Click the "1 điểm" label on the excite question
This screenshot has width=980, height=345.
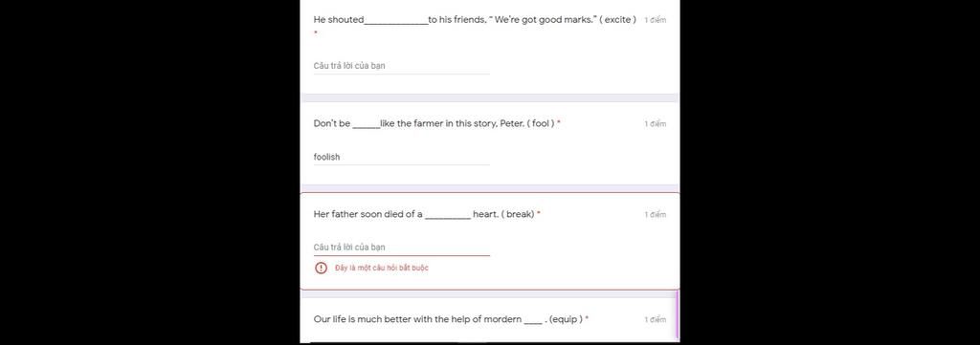pyautogui.click(x=655, y=20)
